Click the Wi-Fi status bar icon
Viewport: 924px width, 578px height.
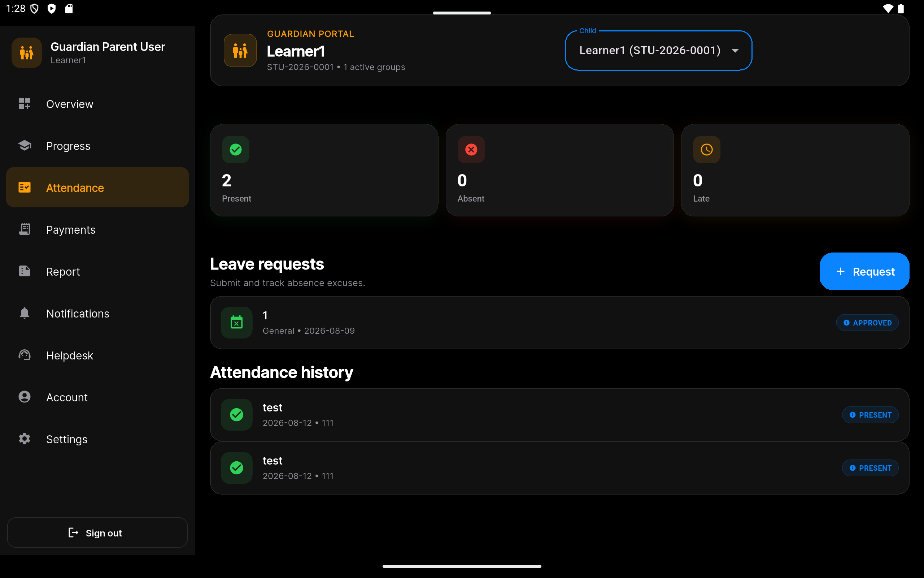pyautogui.click(x=888, y=8)
